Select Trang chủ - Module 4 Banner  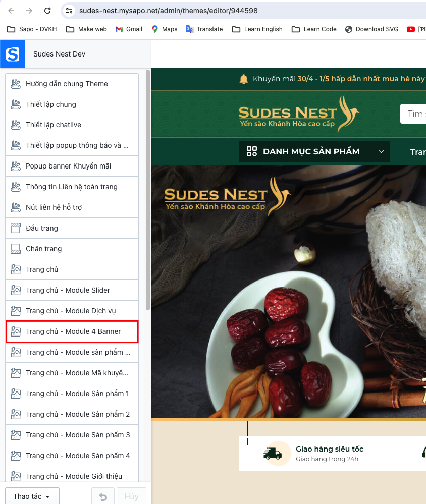(72, 331)
